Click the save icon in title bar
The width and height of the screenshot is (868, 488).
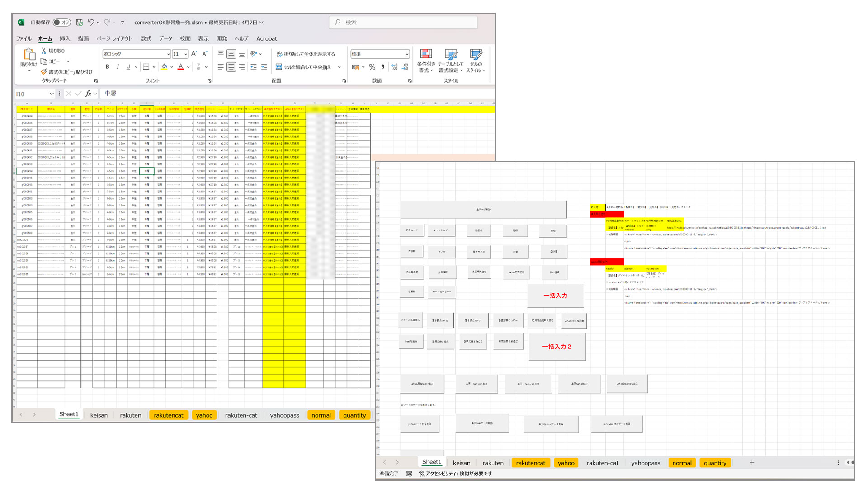80,22
